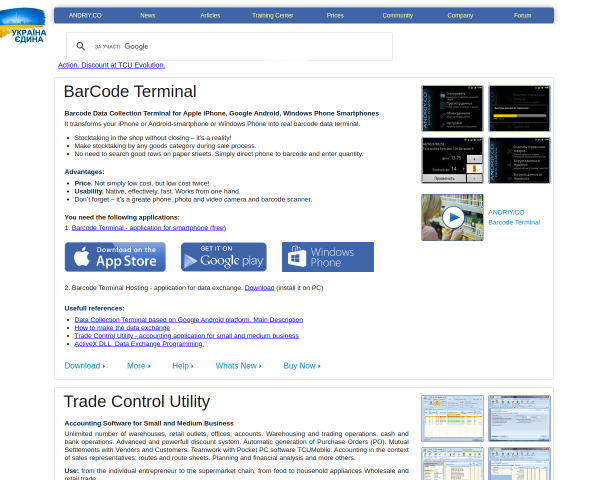This screenshot has width=600, height=480.
Task: Click the Barcode Terminal Hosting Download link
Action: click(x=259, y=287)
